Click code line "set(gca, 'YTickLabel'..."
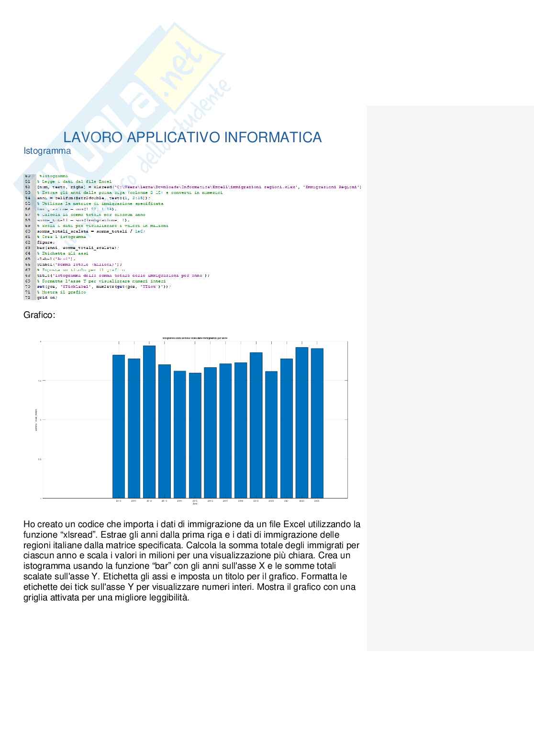The image size is (534, 756). click(103, 286)
